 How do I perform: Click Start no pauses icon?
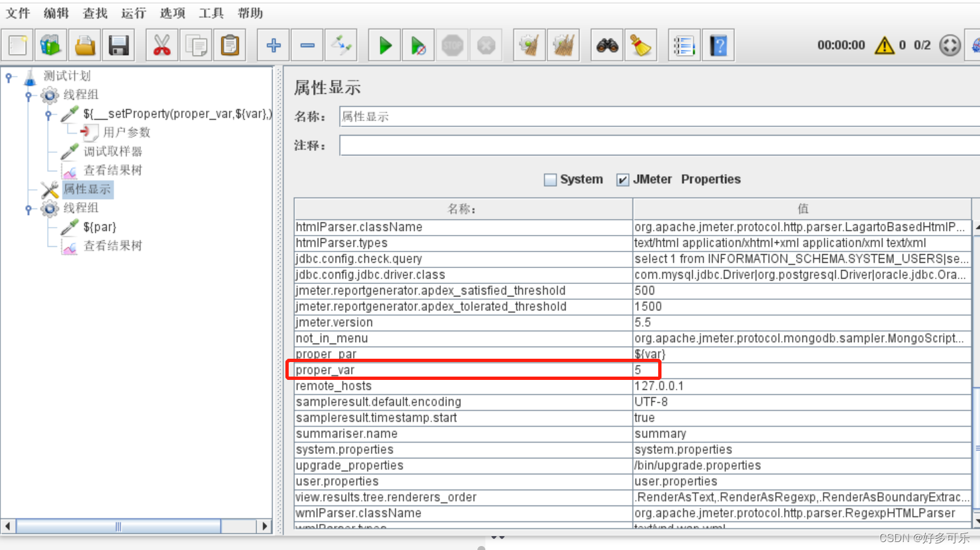418,46
